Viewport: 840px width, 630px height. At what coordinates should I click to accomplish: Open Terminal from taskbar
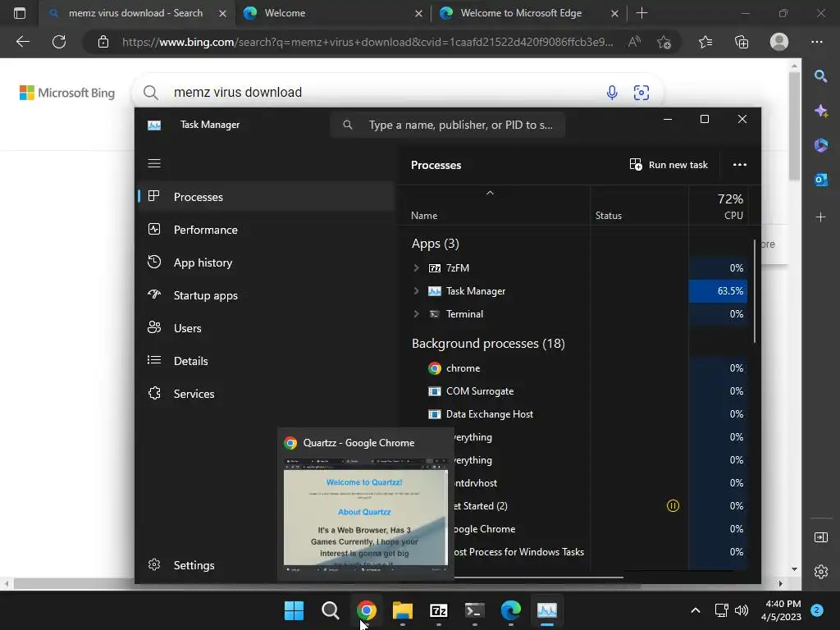(x=475, y=610)
